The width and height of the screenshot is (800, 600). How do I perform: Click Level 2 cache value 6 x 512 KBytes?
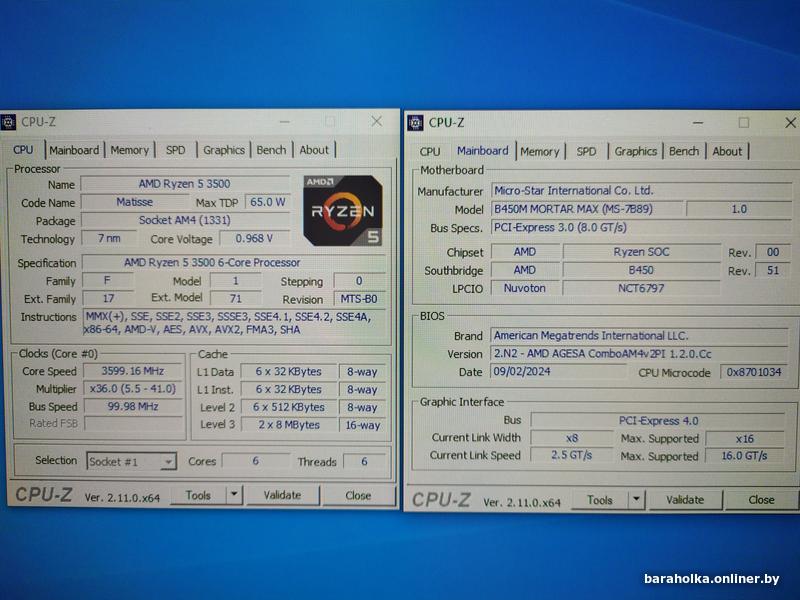(289, 407)
